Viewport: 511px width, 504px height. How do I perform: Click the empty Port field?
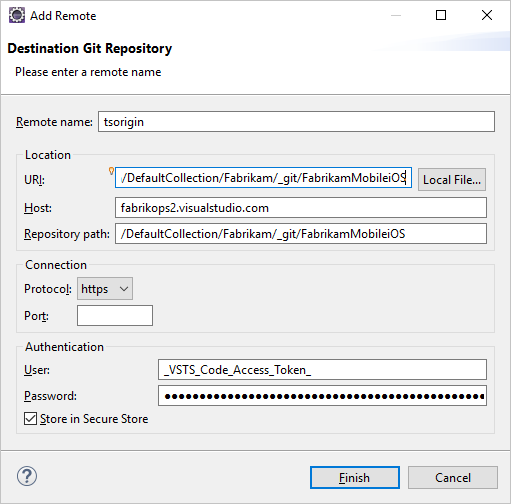[115, 315]
